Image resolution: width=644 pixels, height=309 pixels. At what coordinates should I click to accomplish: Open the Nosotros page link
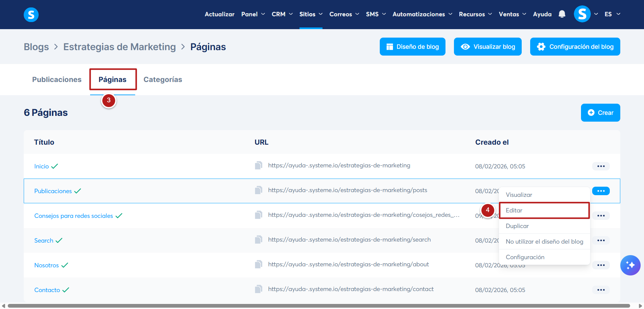(x=47, y=265)
